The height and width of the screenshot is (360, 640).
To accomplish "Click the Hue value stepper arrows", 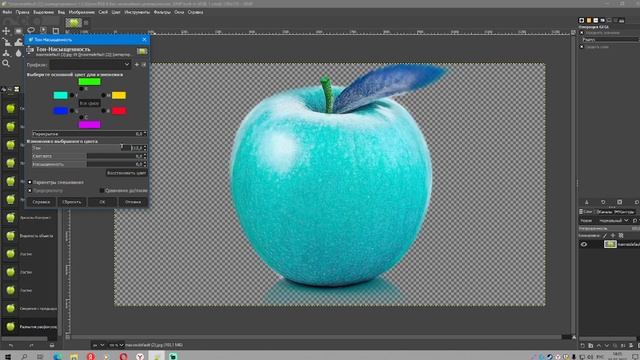I will click(145, 148).
